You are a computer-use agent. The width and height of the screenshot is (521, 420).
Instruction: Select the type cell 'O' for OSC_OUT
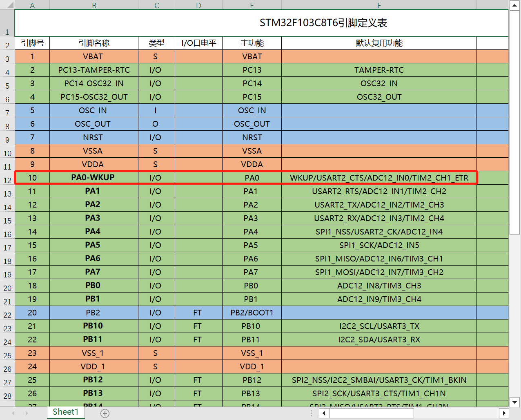click(x=156, y=124)
